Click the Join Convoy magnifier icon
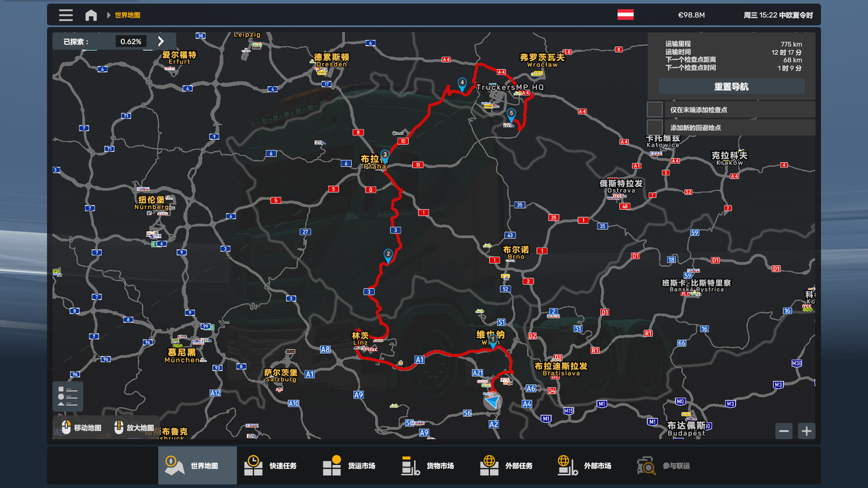 click(x=646, y=466)
